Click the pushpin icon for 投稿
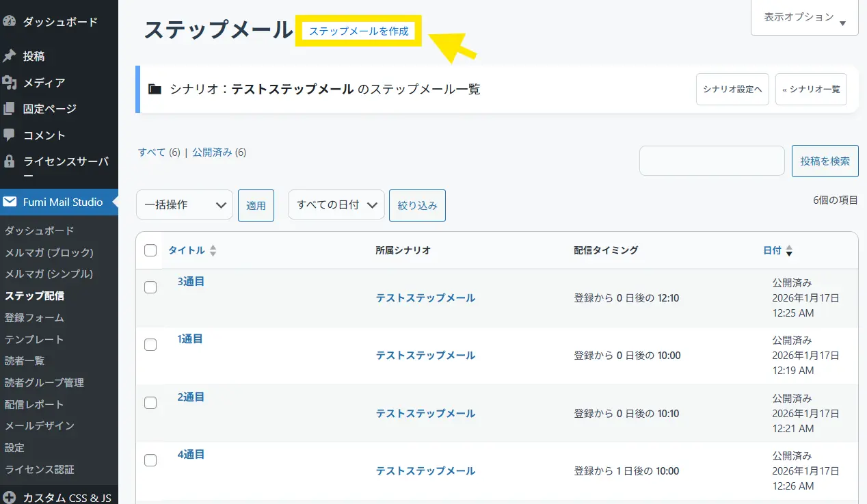The height and width of the screenshot is (504, 867). coord(10,56)
